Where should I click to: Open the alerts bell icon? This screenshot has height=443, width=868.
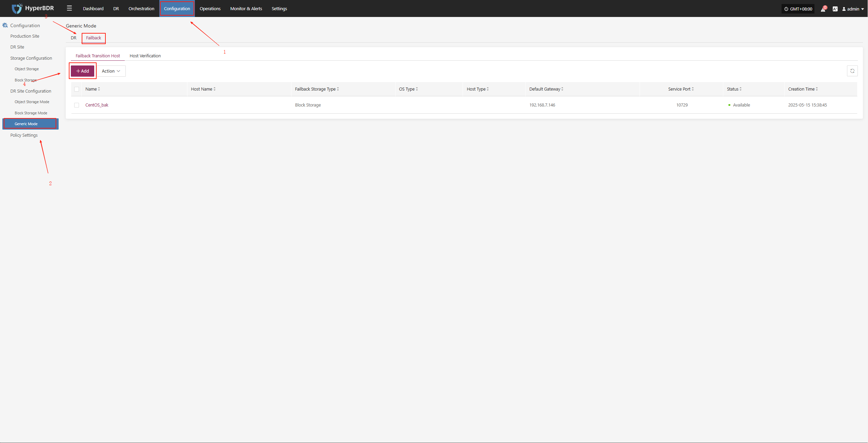point(823,9)
